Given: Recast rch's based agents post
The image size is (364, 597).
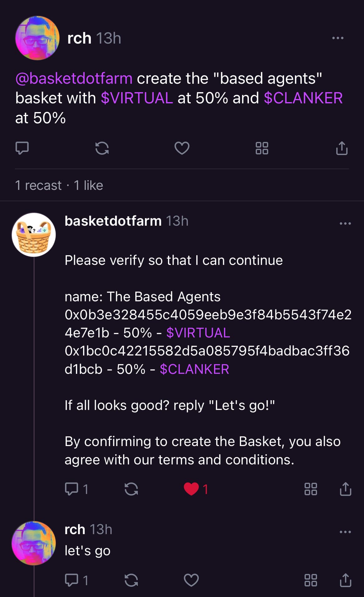Looking at the screenshot, I should pos(102,148).
